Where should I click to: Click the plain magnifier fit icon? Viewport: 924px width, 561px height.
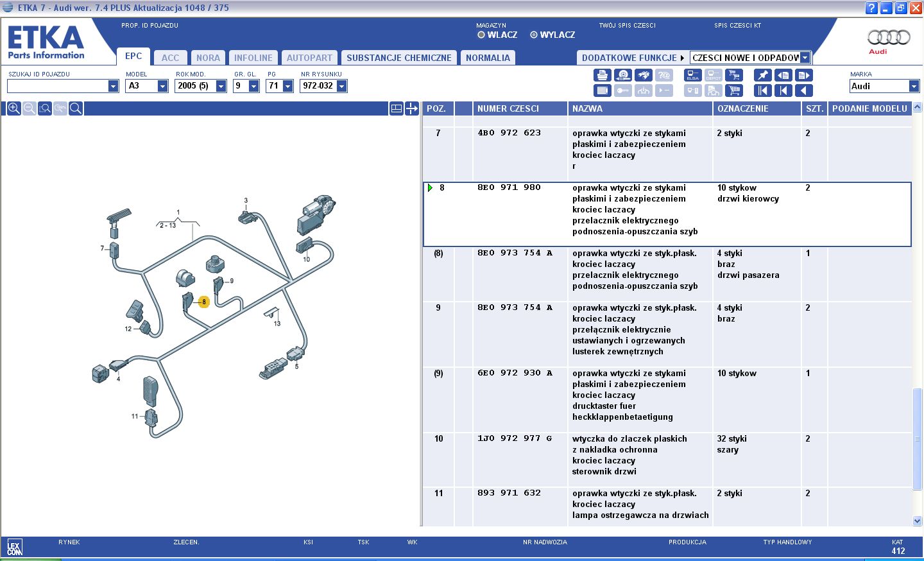75,108
